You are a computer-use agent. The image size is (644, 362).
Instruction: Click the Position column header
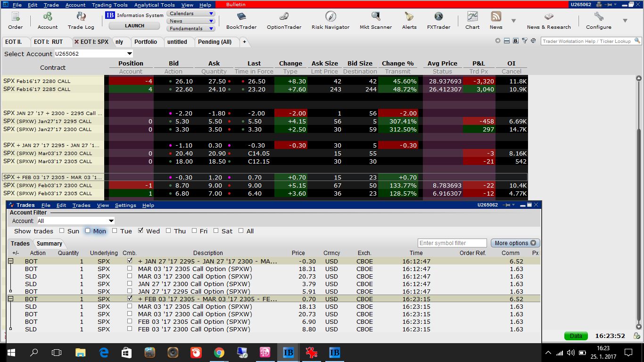[x=131, y=64]
